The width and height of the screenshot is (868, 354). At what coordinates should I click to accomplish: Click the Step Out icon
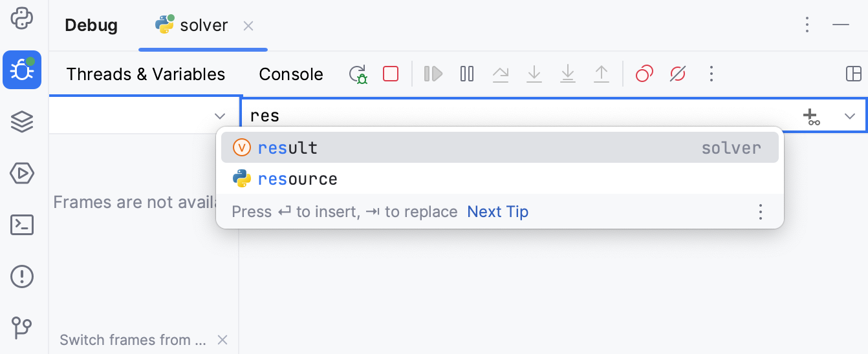click(602, 74)
